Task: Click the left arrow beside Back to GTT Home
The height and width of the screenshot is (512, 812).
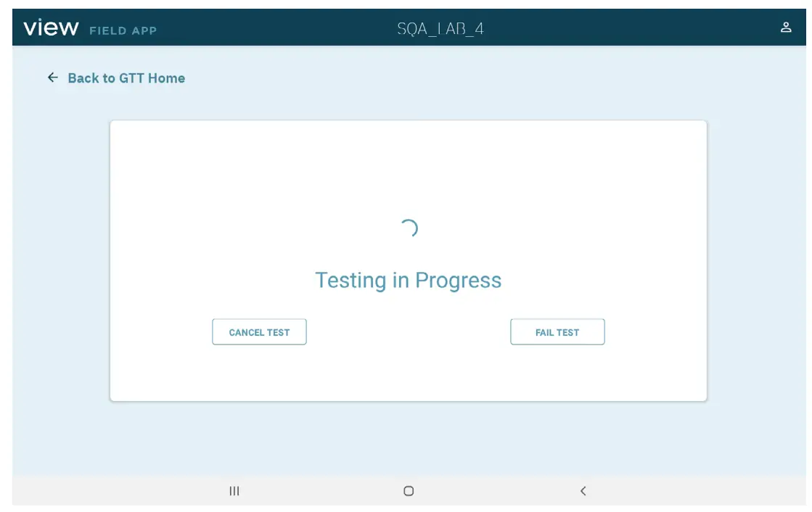Action: click(52, 78)
